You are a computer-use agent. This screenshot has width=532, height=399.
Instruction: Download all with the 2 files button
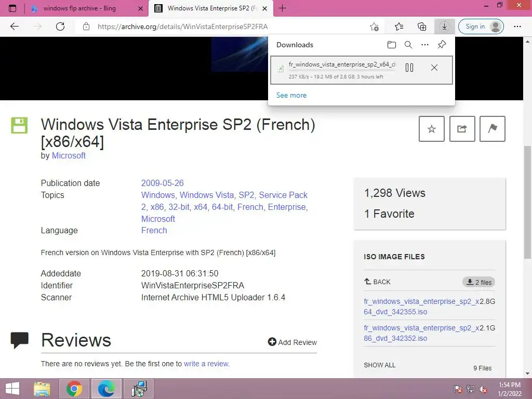(478, 282)
